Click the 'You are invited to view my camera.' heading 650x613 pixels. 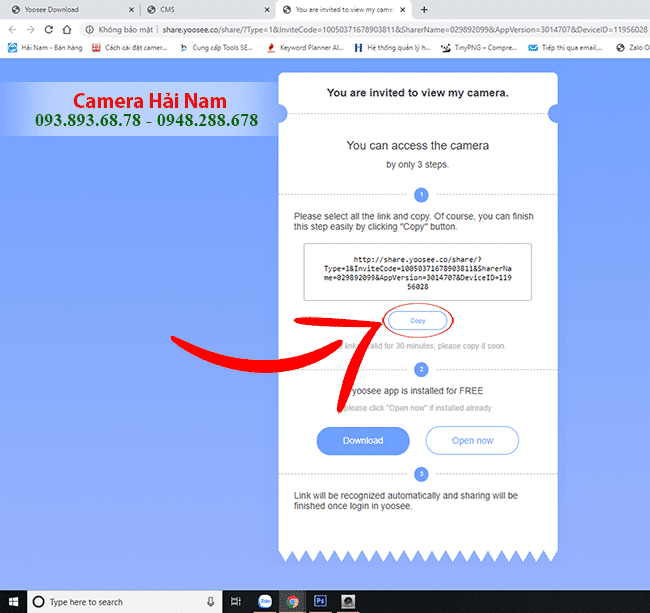[417, 93]
